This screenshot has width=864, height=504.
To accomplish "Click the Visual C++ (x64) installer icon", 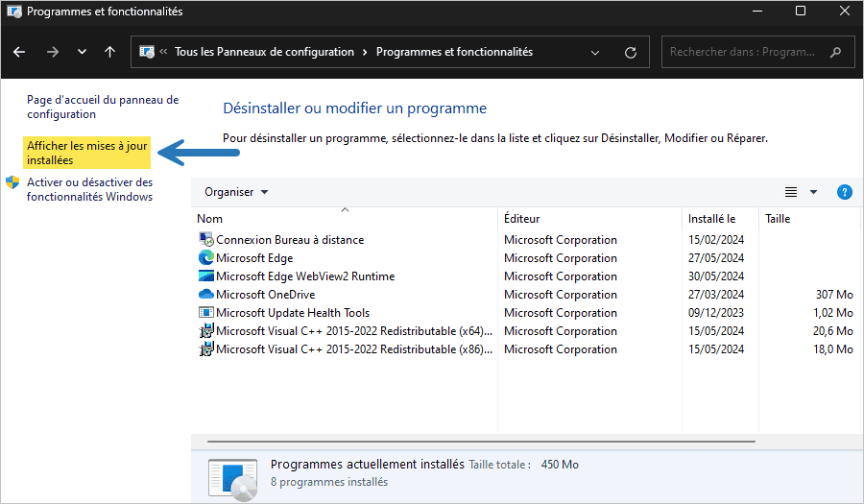I will click(x=206, y=330).
